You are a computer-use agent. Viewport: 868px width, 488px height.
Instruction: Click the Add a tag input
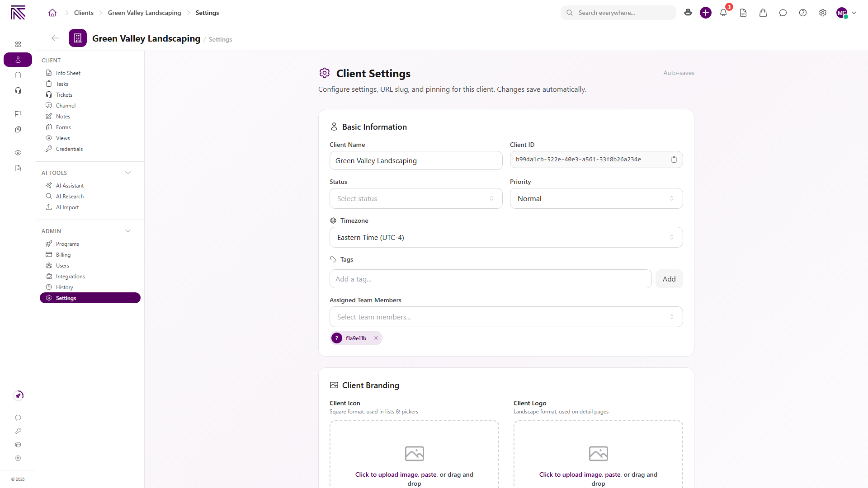click(491, 279)
